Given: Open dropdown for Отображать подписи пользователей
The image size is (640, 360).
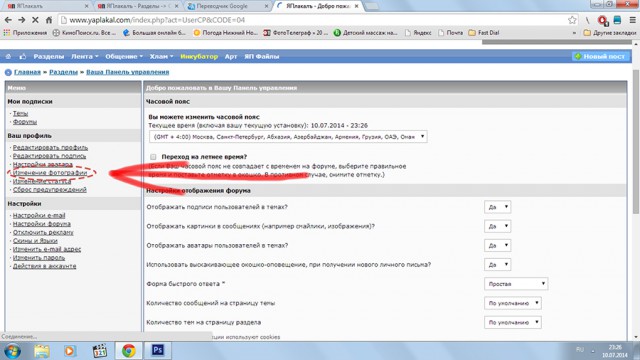Looking at the screenshot, I should (x=497, y=207).
